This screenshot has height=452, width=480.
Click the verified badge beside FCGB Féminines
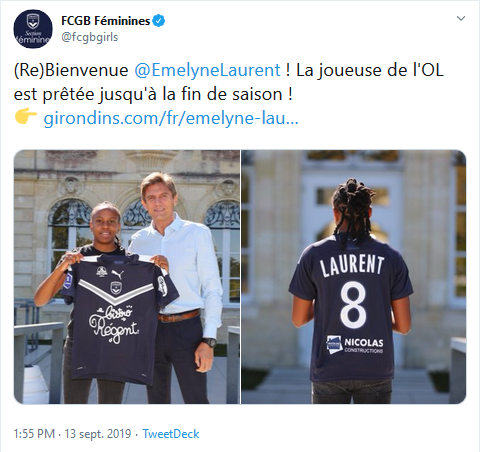pyautogui.click(x=159, y=21)
